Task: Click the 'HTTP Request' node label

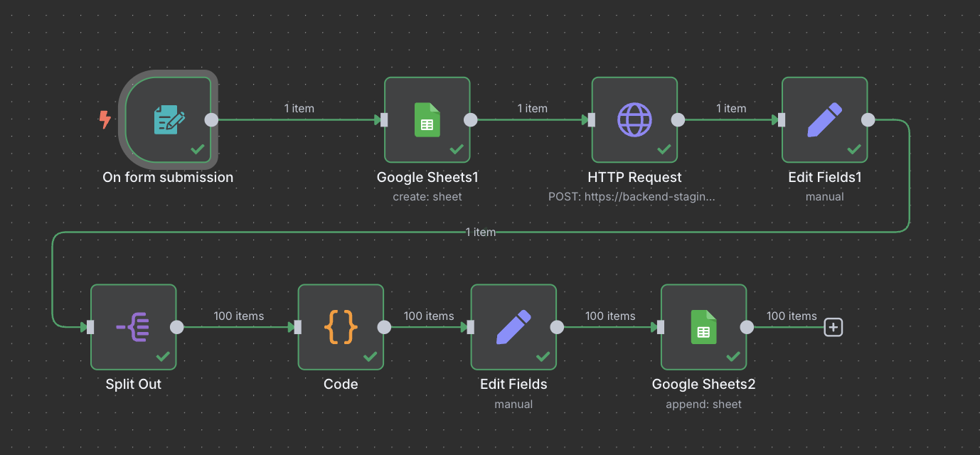Action: coord(634,178)
